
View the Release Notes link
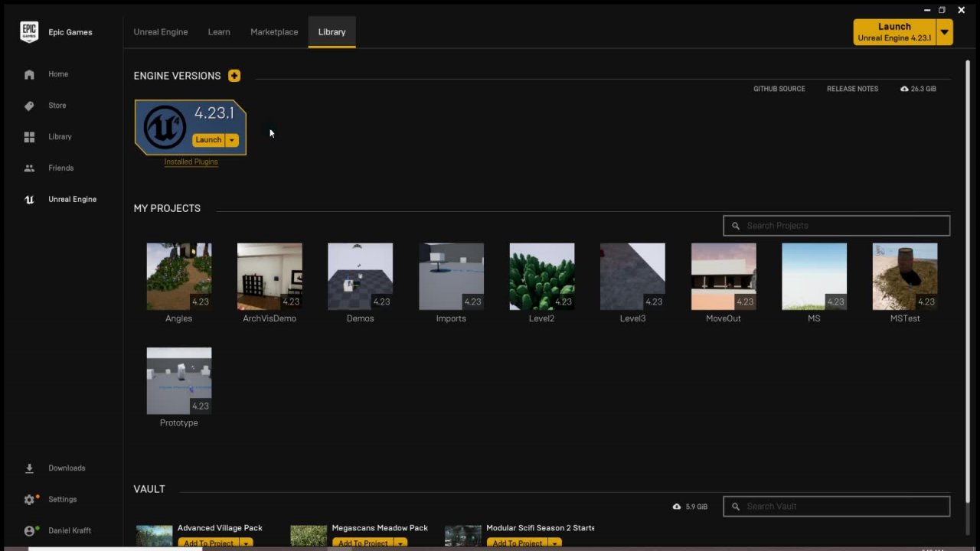(852, 89)
